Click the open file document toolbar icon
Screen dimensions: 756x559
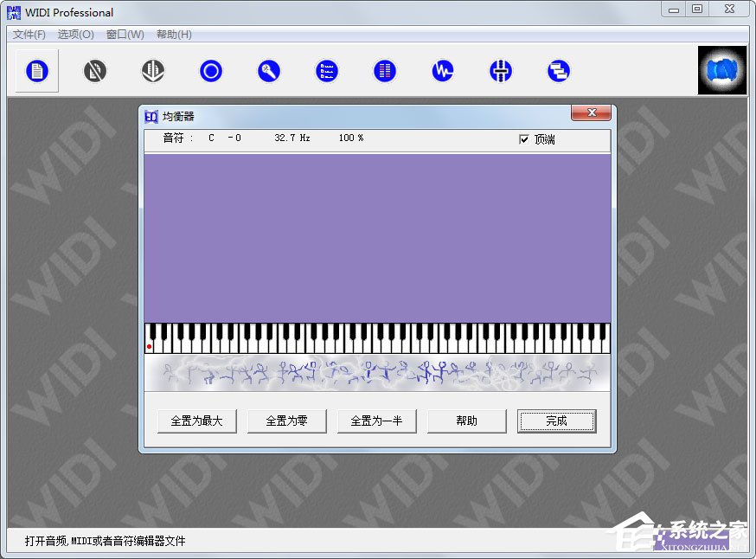[36, 71]
